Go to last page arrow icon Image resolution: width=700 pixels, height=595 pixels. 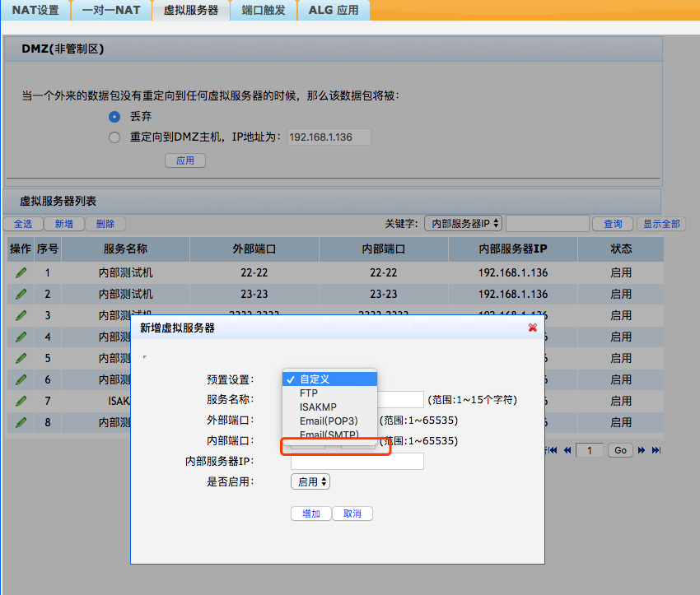coord(656,450)
